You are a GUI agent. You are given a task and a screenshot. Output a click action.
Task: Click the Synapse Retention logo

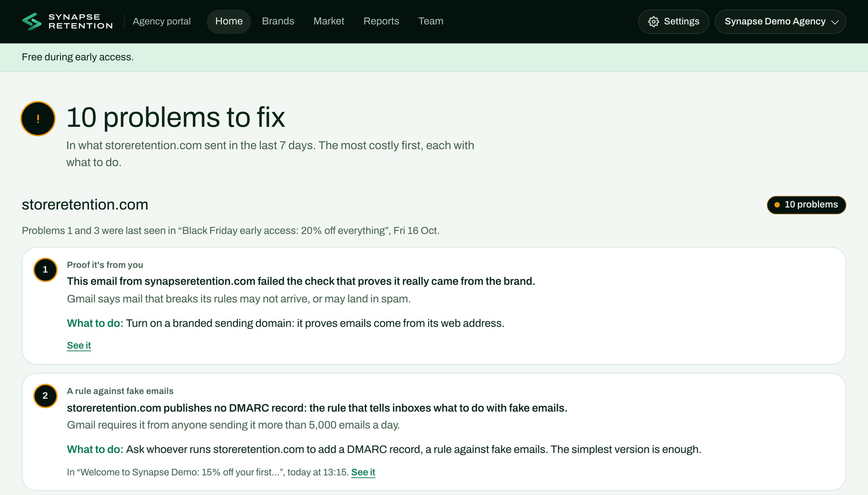(67, 21)
